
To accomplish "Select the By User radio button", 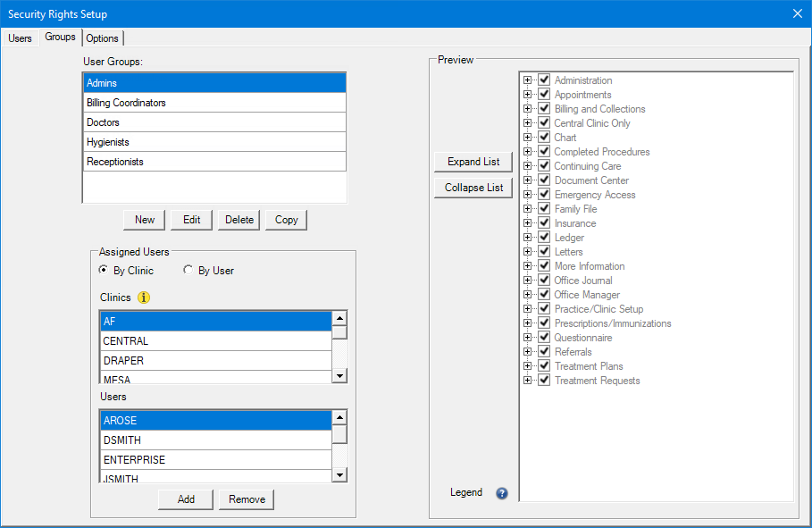I will [188, 271].
